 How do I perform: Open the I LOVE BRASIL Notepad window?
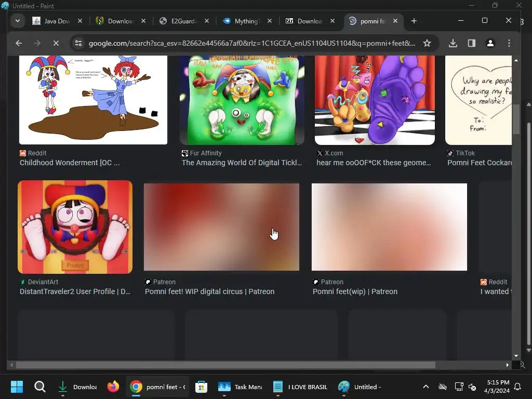click(x=301, y=387)
